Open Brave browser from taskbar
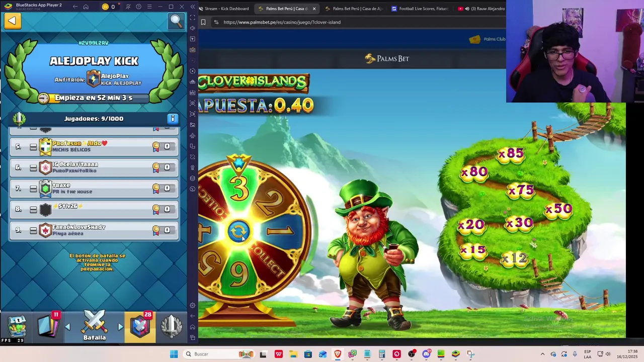Viewport: 644px width, 362px height. (338, 354)
